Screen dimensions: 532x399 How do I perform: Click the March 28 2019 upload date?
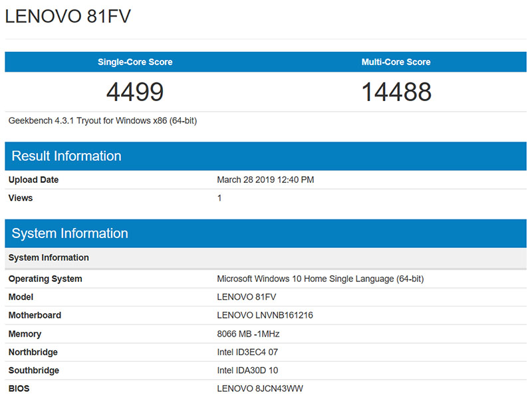pyautogui.click(x=266, y=180)
